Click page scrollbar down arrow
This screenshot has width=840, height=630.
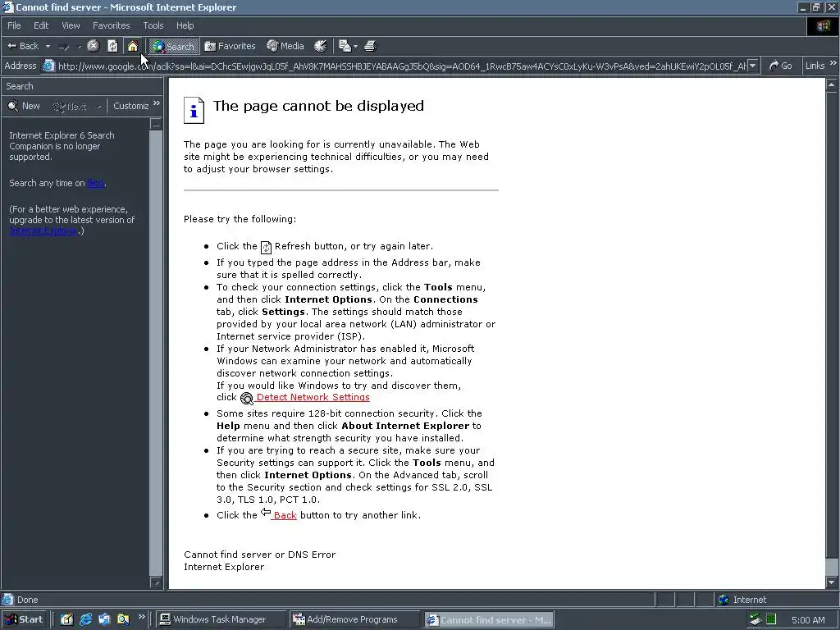point(832,582)
